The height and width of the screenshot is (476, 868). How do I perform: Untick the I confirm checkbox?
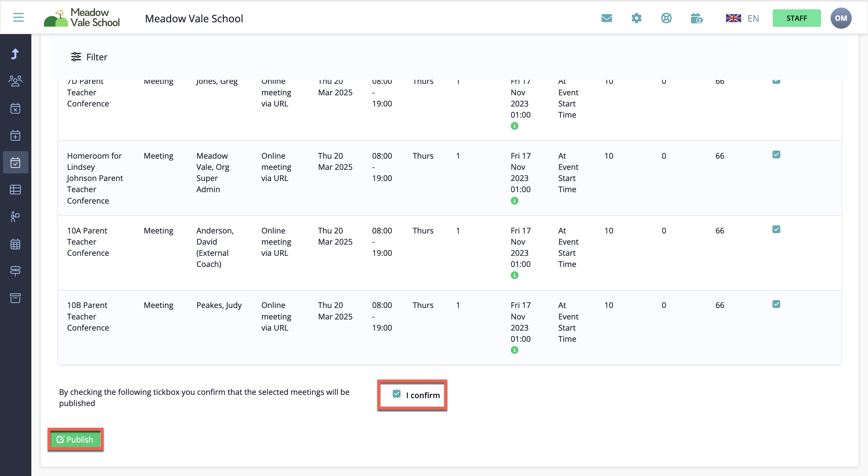[397, 394]
